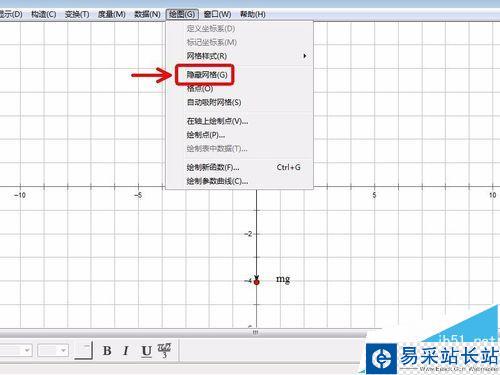500x375 pixels.
Task: Open the font size dropdown
Action: coord(53,350)
